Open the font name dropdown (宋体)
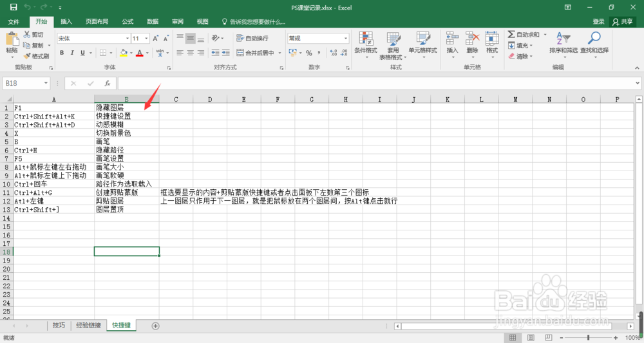This screenshot has height=343, width=644. click(x=128, y=38)
